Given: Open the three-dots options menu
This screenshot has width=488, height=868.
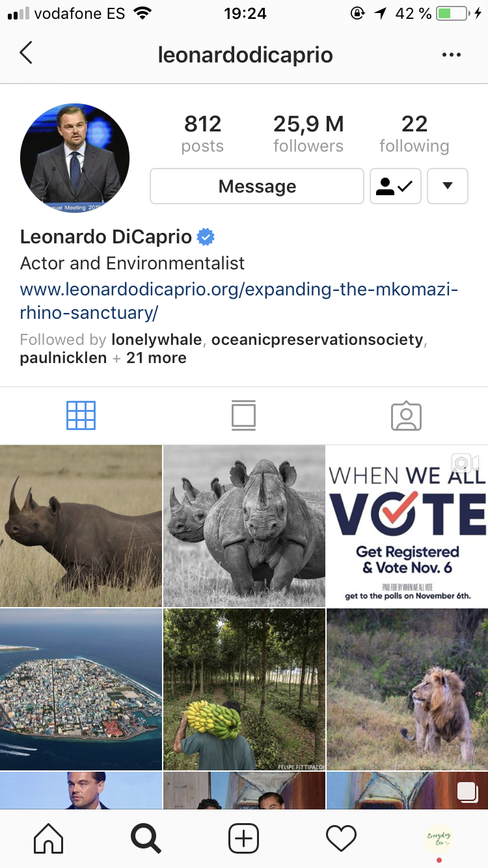Looking at the screenshot, I should tap(451, 55).
